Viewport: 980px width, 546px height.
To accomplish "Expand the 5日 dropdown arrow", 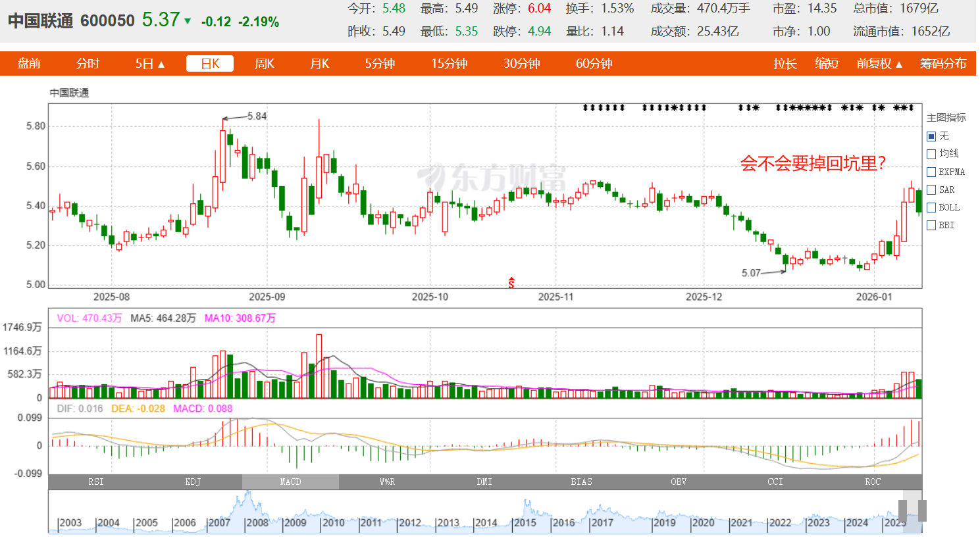I will click(x=161, y=64).
